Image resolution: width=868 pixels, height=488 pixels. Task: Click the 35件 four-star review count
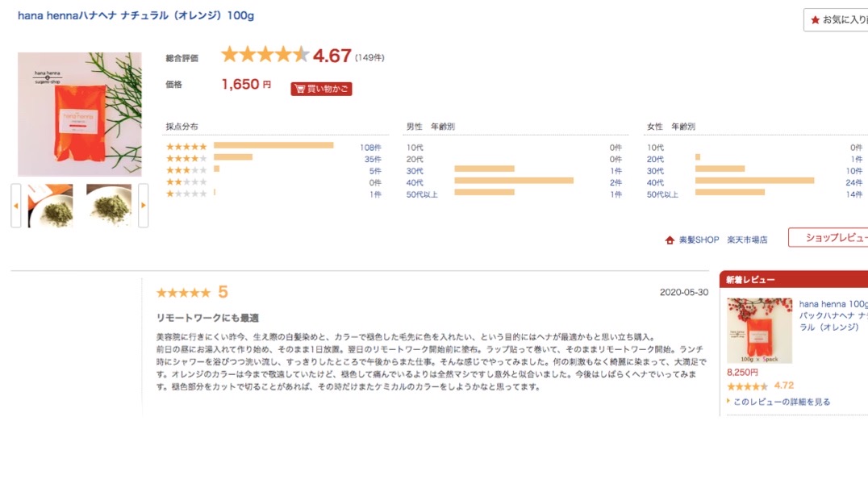click(x=373, y=160)
